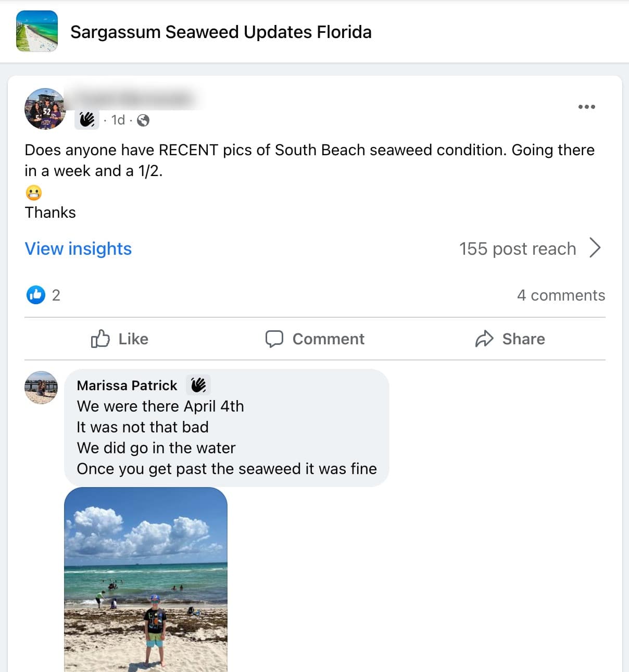This screenshot has height=672, width=629.
Task: Open Marissa Patrick's name link
Action: pos(127,385)
